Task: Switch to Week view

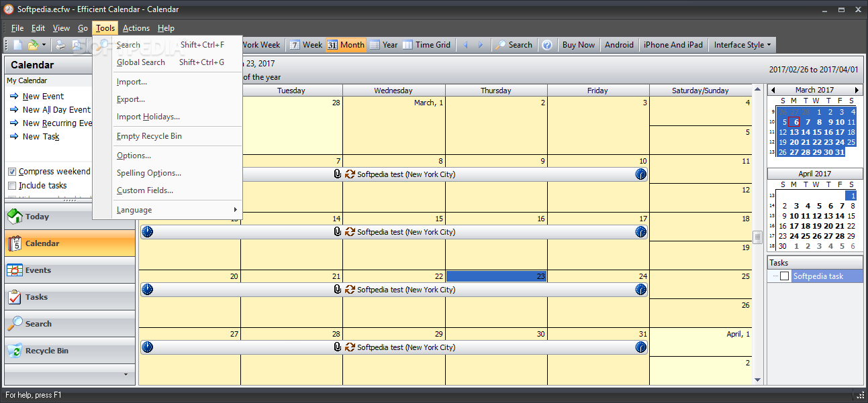Action: 306,45
